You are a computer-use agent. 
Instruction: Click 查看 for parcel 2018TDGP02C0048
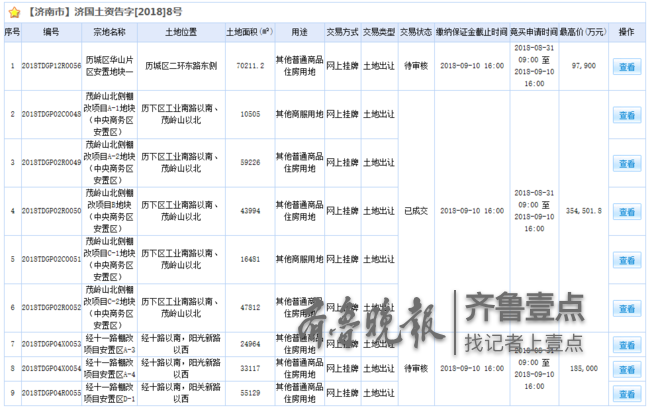626,115
